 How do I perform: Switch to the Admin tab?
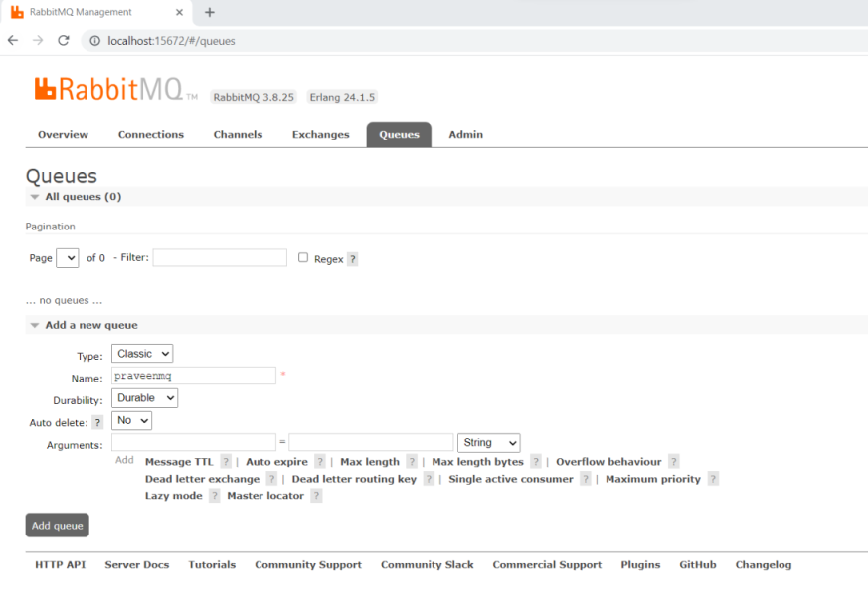coord(466,134)
